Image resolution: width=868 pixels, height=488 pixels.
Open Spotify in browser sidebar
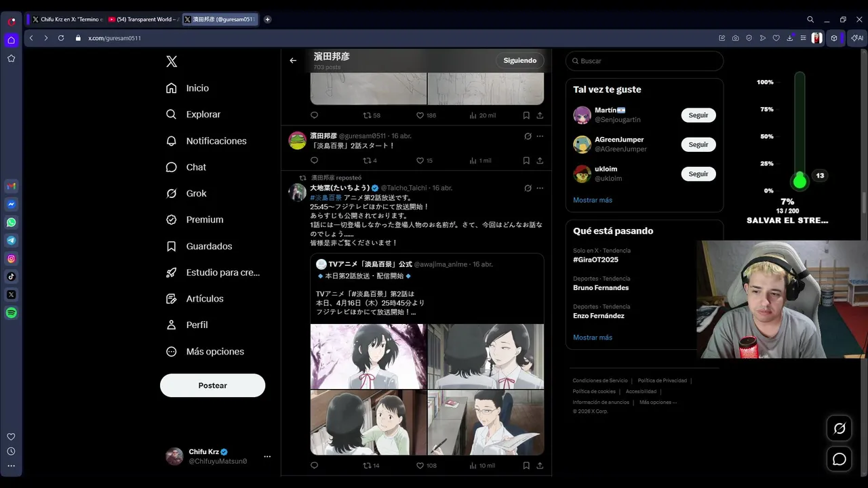click(12, 312)
